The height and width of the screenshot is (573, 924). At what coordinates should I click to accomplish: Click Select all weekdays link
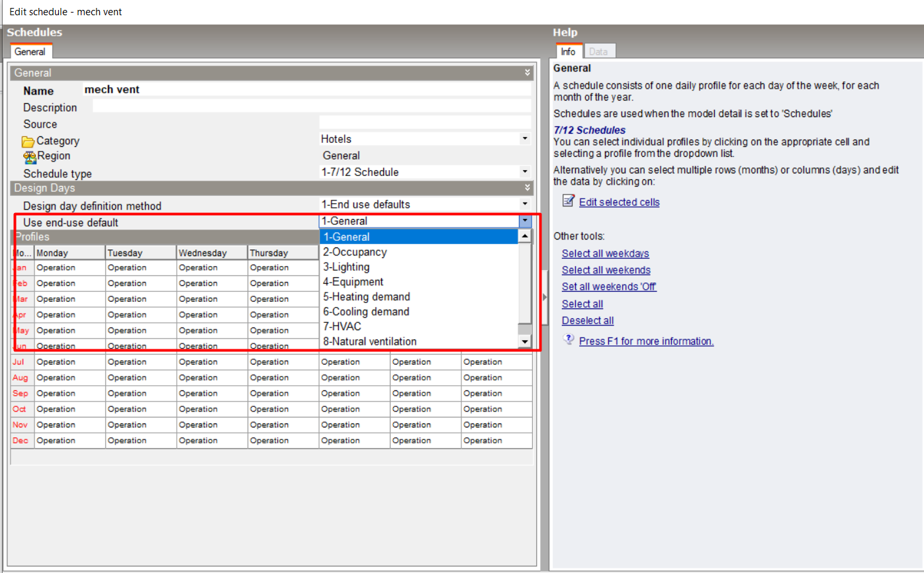(605, 253)
